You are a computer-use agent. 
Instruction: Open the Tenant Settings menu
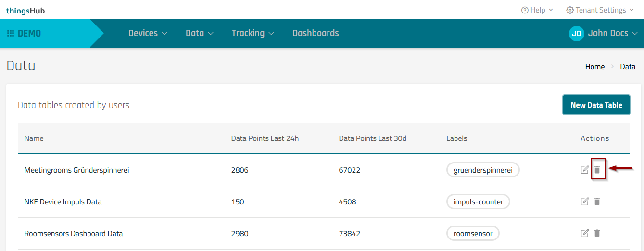click(600, 10)
